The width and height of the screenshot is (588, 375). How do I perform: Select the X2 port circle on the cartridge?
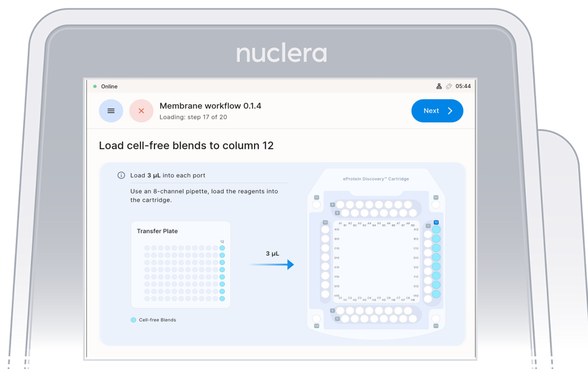[x=436, y=204]
